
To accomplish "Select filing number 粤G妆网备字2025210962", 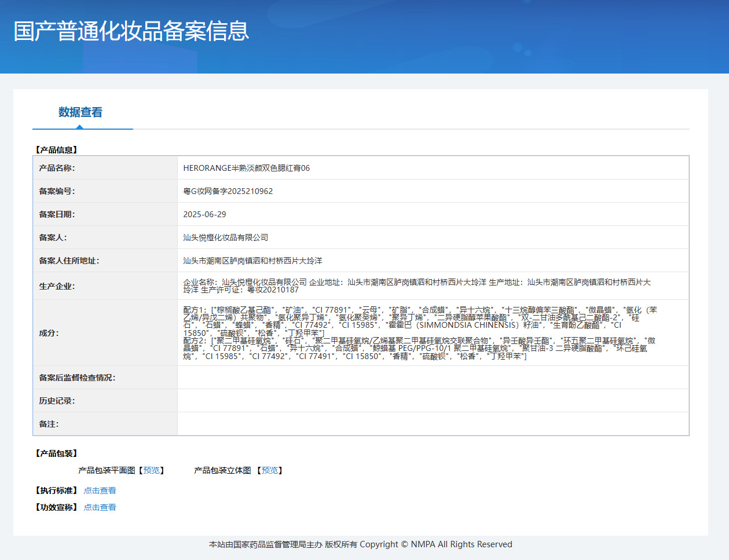I will point(228,191).
